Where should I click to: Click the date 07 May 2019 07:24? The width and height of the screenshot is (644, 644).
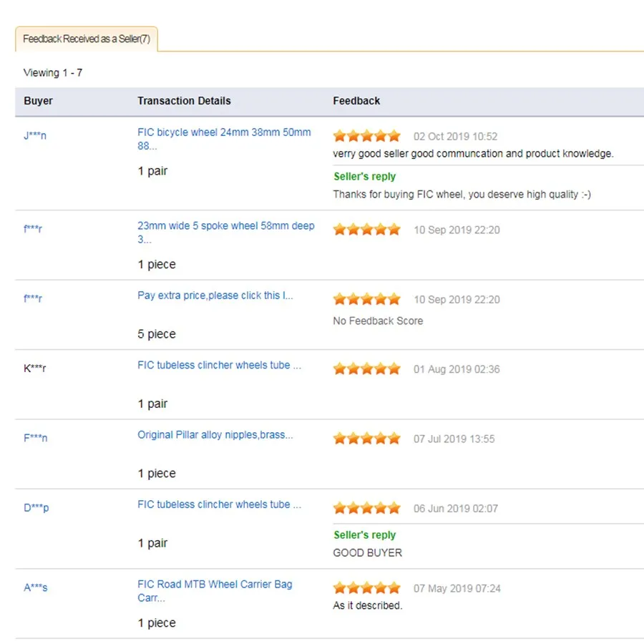(457, 589)
